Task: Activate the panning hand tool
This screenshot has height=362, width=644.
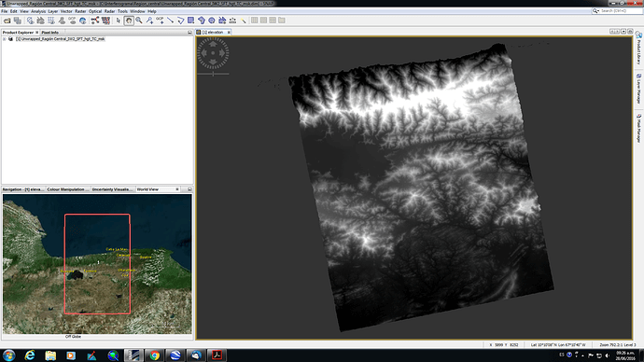Action: pyautogui.click(x=129, y=21)
